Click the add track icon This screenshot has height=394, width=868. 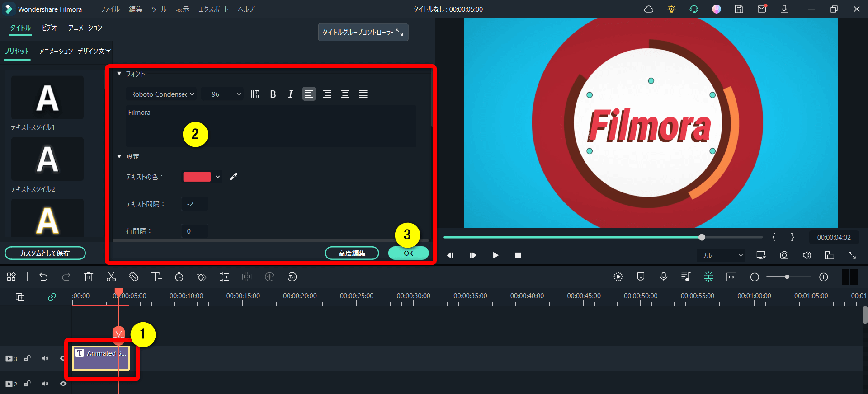[20, 297]
